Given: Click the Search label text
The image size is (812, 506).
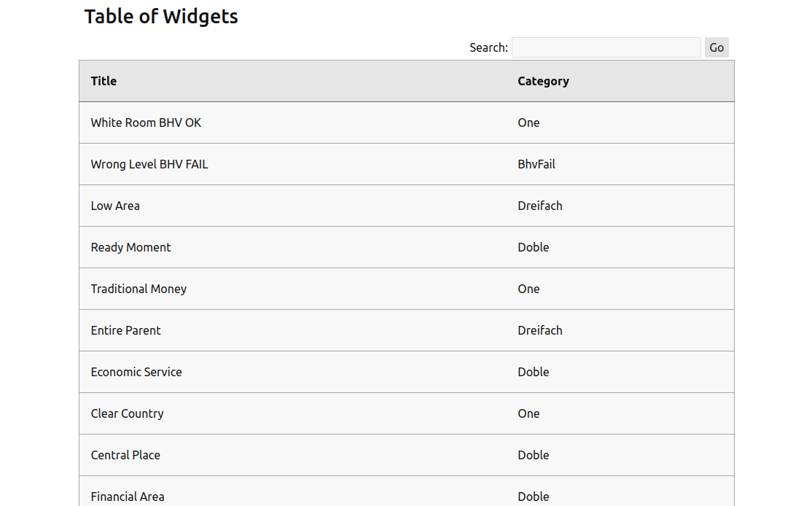Looking at the screenshot, I should pos(488,47).
